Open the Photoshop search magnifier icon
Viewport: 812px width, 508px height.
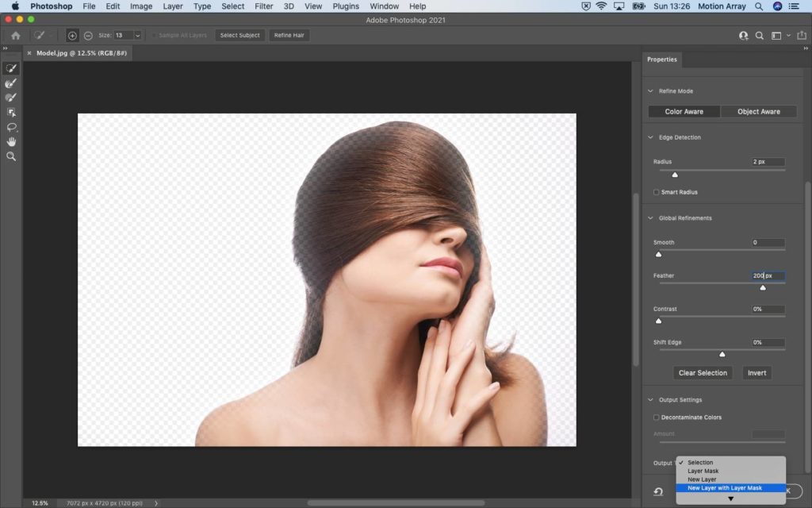(x=759, y=35)
